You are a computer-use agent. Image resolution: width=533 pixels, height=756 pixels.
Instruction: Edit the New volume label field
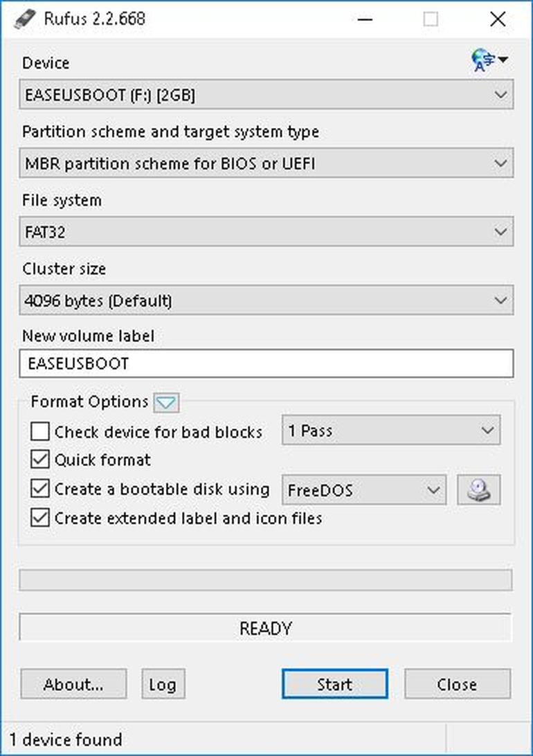(266, 363)
